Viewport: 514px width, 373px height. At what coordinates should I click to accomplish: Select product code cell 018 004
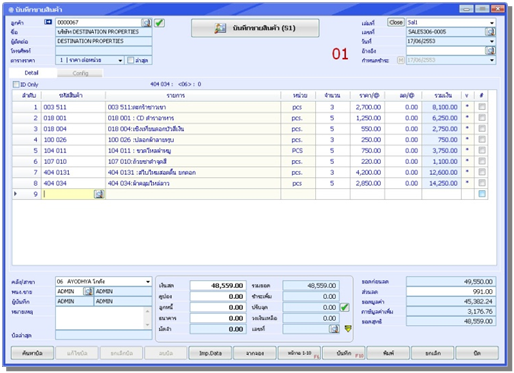pos(73,129)
